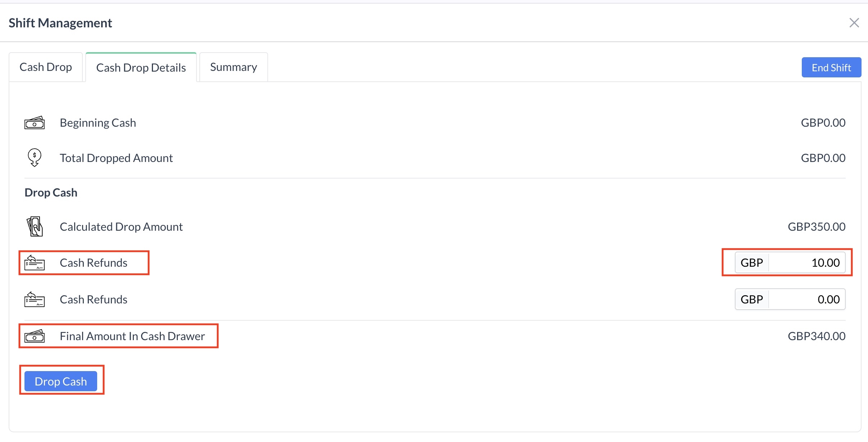This screenshot has width=868, height=442.
Task: Click the Calculated Drop Amount icon
Action: [35, 227]
